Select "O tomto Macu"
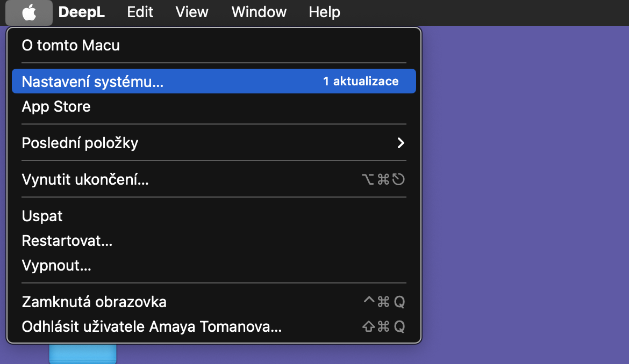This screenshot has height=364, width=629. tap(70, 45)
